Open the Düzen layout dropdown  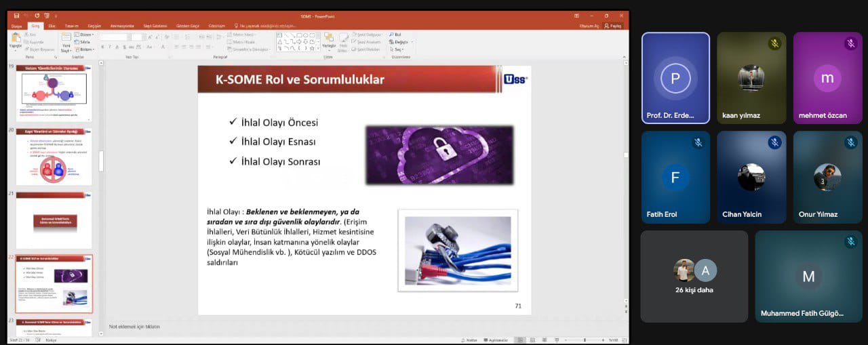85,34
